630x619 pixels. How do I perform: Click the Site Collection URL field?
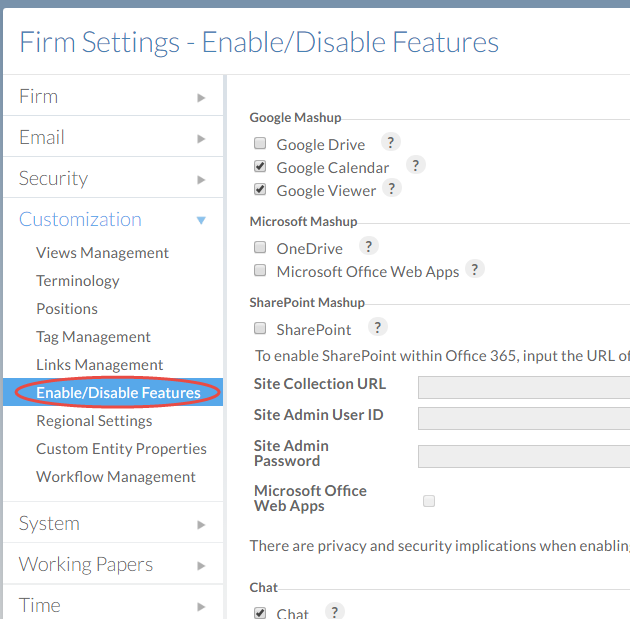click(523, 388)
